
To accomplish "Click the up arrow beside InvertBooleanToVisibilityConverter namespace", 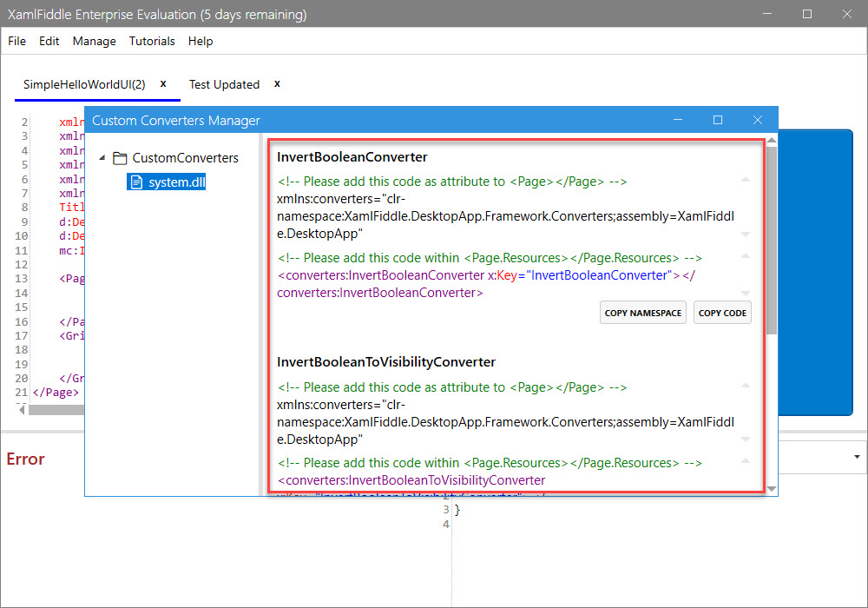I will 745,385.
